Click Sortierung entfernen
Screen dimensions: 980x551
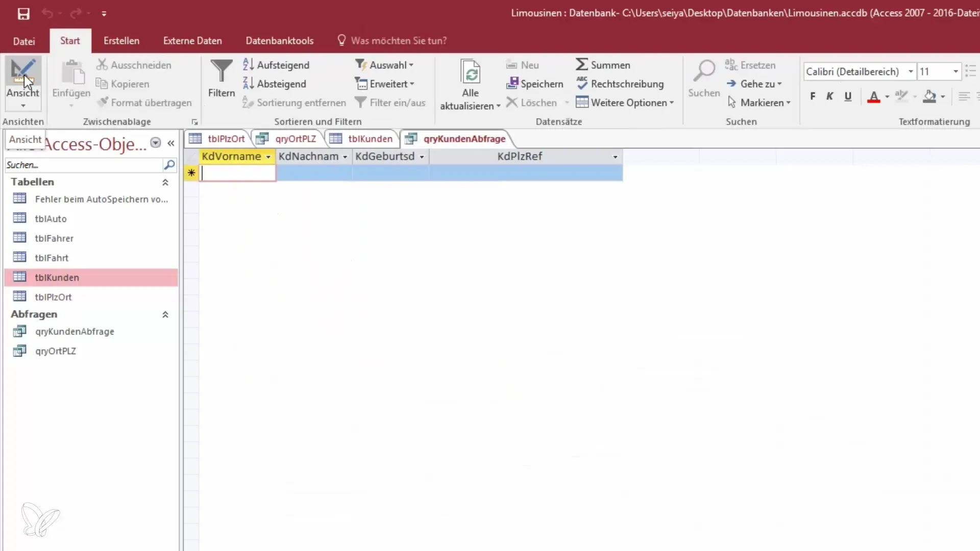coord(295,103)
